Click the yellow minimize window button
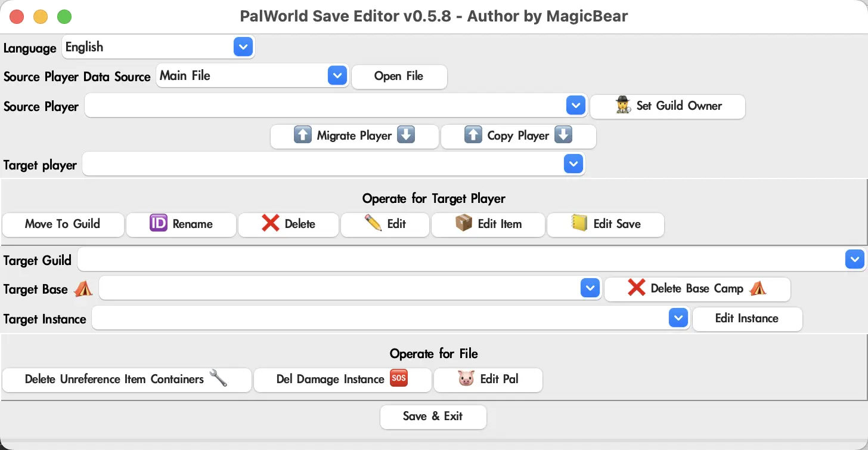The width and height of the screenshot is (868, 450). coord(40,17)
